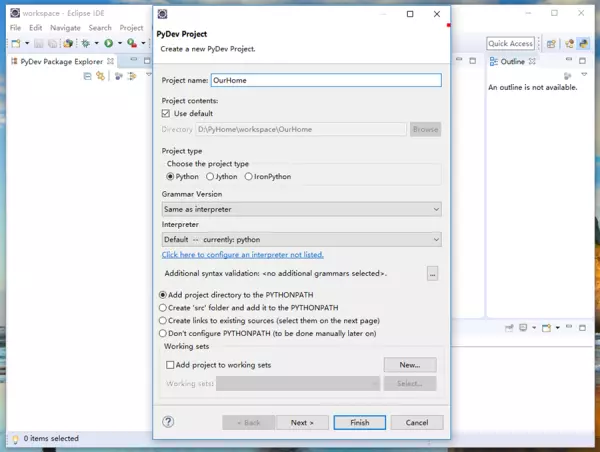The image size is (600, 452).
Task: Open the Run dropdown arrow
Action: tap(119, 43)
